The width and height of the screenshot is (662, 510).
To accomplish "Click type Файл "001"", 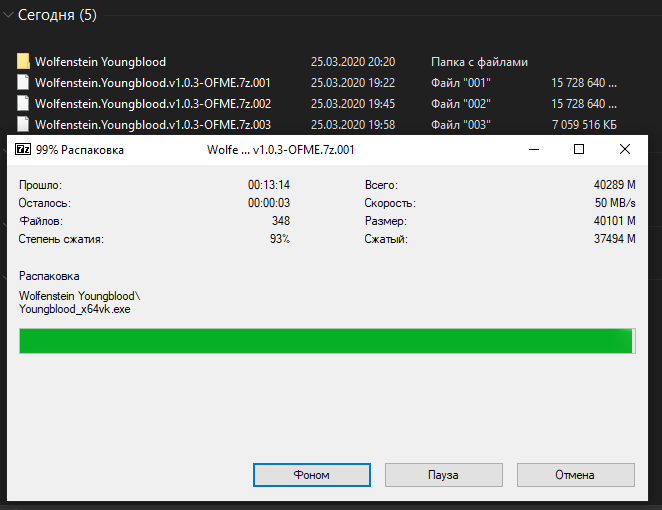I will coord(461,83).
